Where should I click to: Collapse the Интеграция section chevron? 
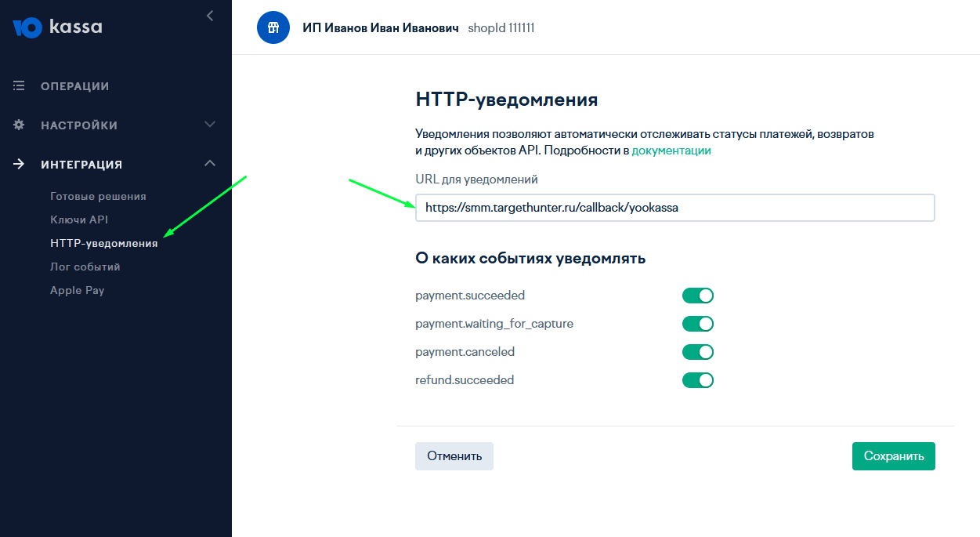pyautogui.click(x=209, y=164)
